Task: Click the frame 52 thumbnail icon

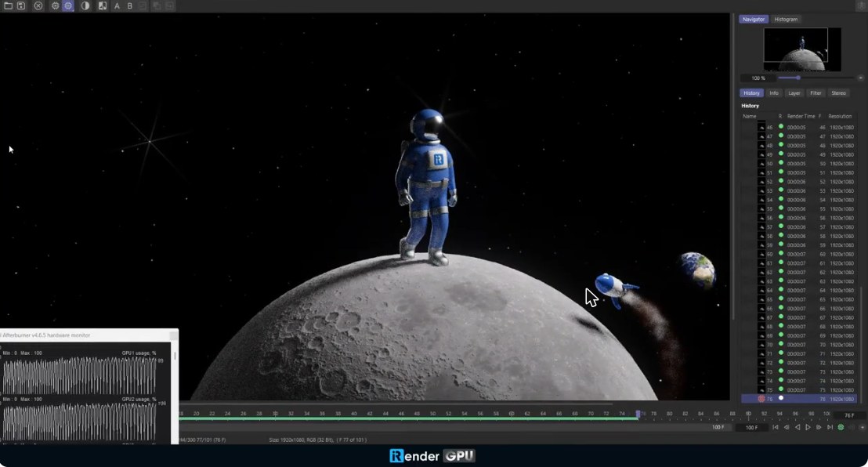Action: tap(761, 182)
